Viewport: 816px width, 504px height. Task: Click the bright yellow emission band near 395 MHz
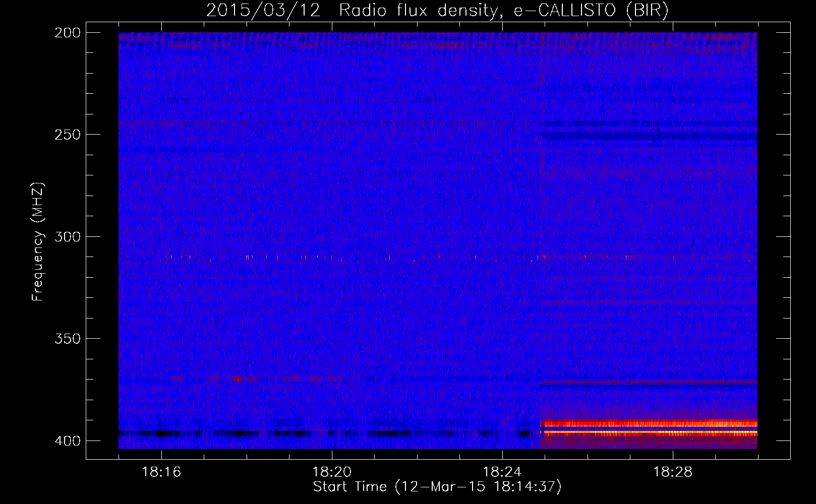(649, 432)
